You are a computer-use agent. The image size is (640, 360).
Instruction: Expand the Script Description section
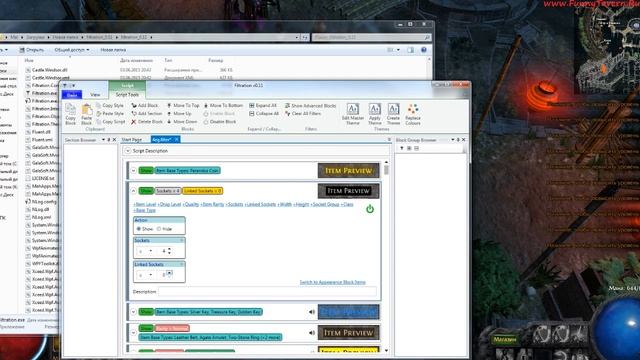(x=128, y=151)
